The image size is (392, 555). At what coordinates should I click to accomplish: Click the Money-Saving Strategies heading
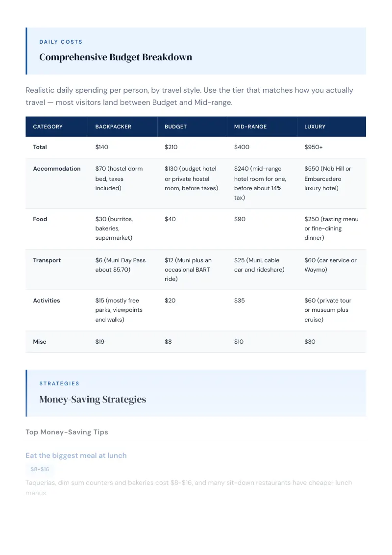click(93, 400)
